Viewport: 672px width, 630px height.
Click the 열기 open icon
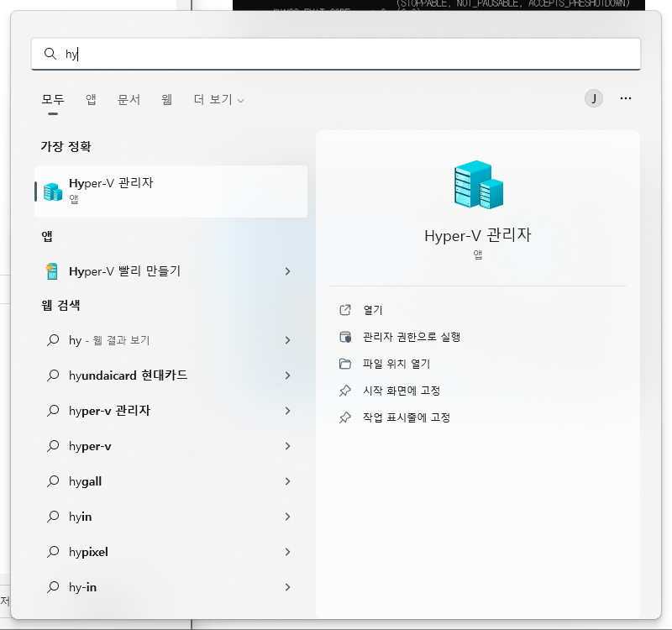pyautogui.click(x=345, y=310)
